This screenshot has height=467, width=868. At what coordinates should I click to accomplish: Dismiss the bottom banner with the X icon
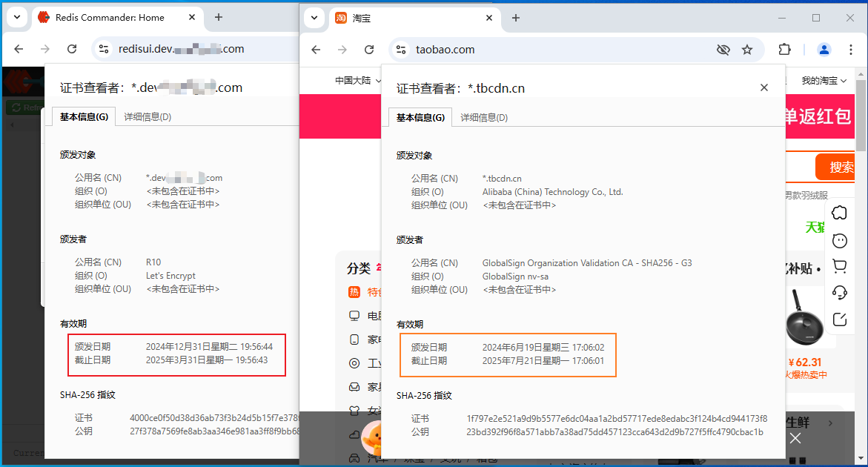pyautogui.click(x=795, y=438)
